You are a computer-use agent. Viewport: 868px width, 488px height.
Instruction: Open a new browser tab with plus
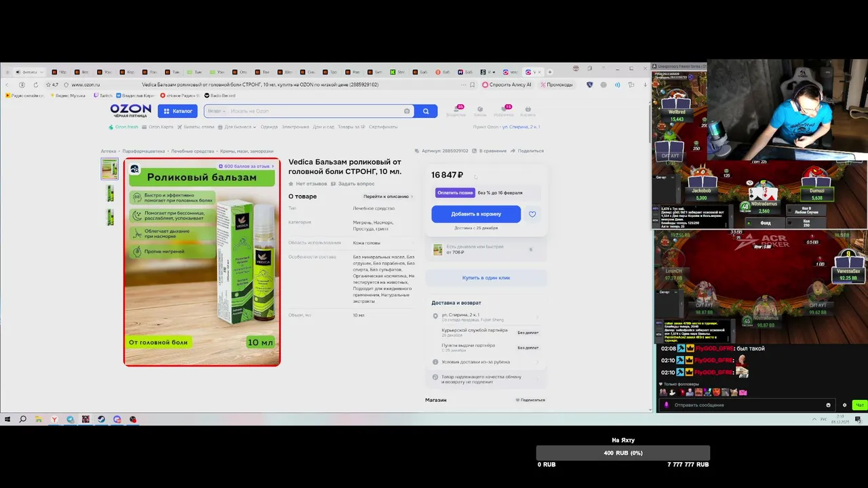coord(550,72)
